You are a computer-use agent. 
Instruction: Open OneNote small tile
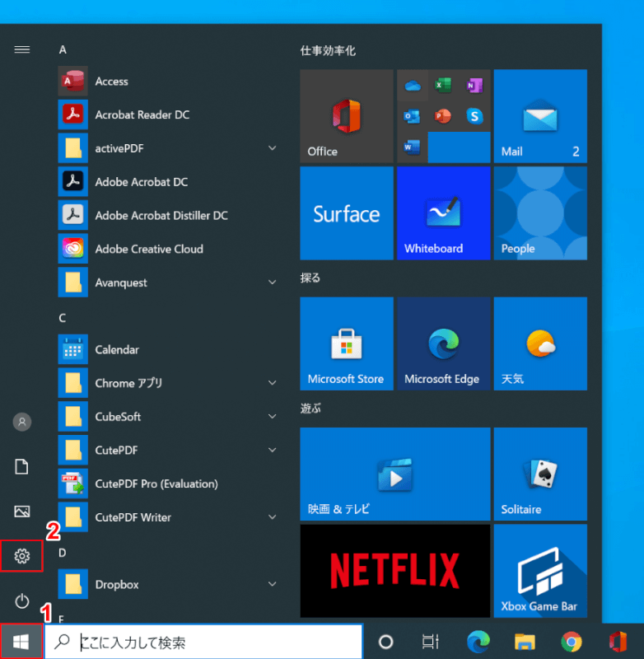pyautogui.click(x=474, y=86)
